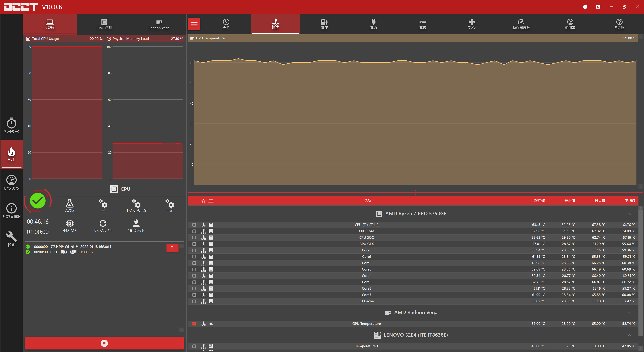Select the Clock frequency (動作周波数) tab
This screenshot has height=352, width=644.
point(521,24)
